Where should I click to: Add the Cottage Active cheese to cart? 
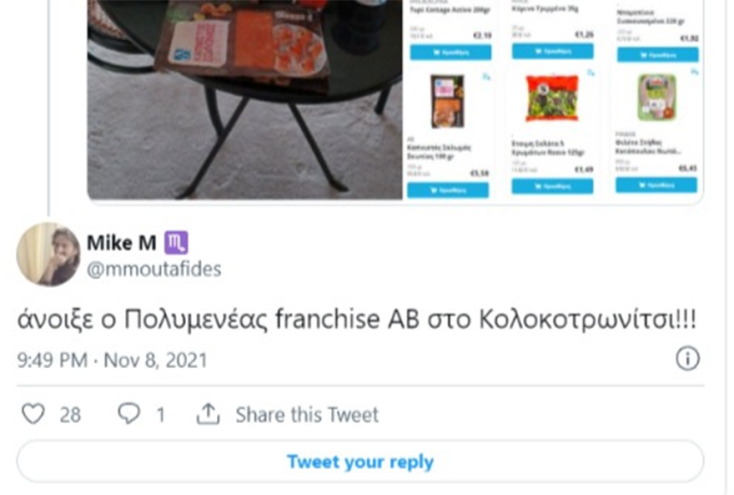coord(451,52)
